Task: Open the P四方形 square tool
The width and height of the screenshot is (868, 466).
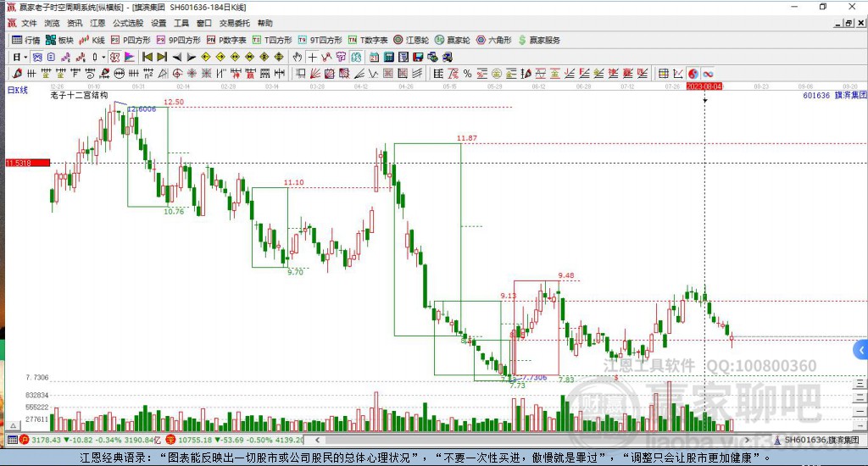Action: click(131, 40)
